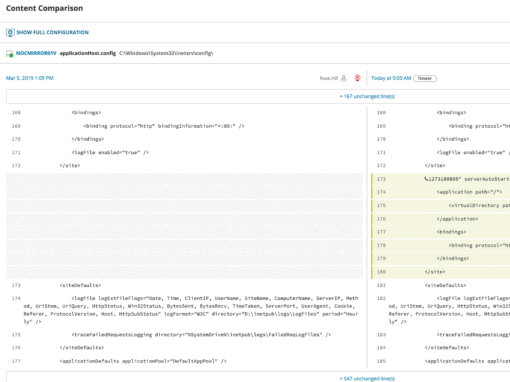Click added line 178 binding protocol

click(x=440, y=245)
